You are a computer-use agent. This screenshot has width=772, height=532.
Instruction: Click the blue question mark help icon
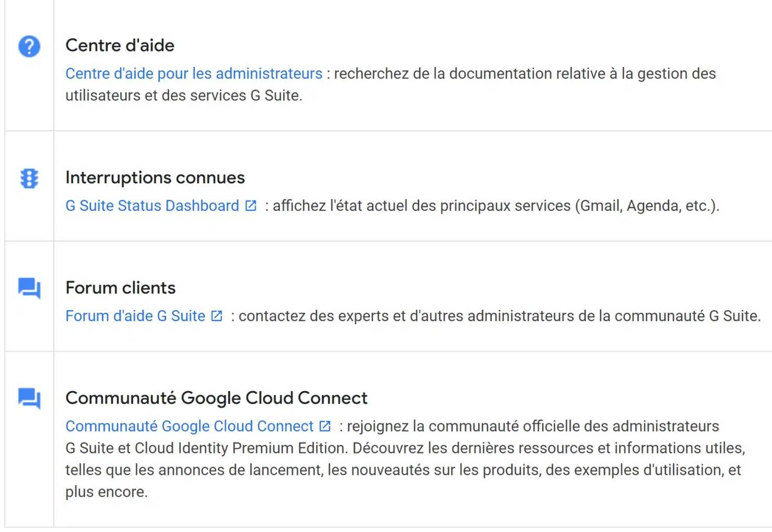(x=29, y=46)
